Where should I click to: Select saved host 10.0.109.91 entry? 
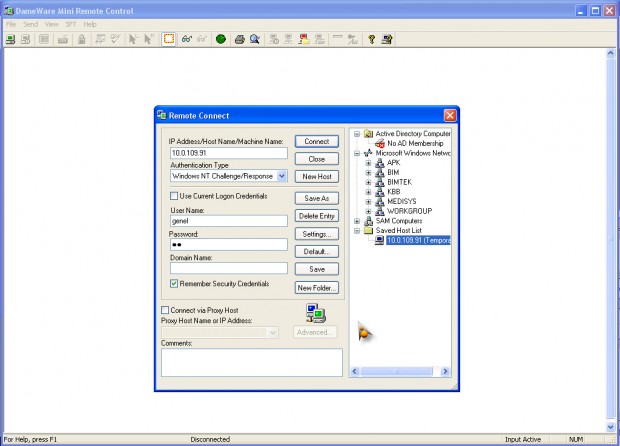click(418, 240)
